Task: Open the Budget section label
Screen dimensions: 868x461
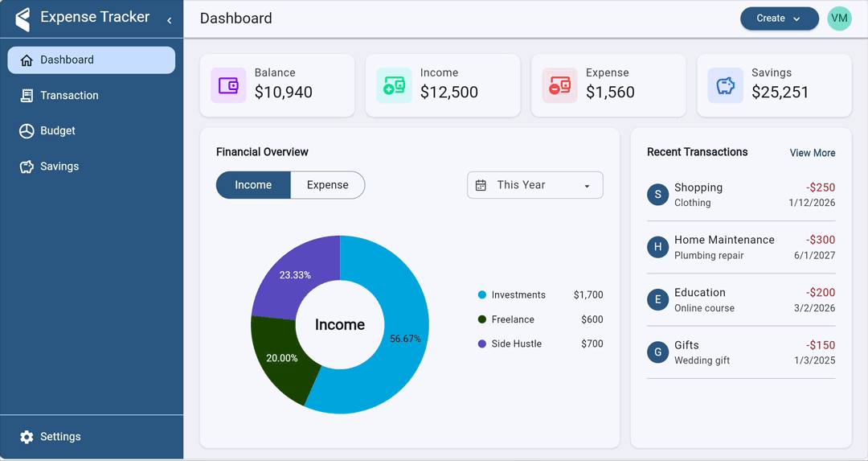Action: [x=58, y=131]
